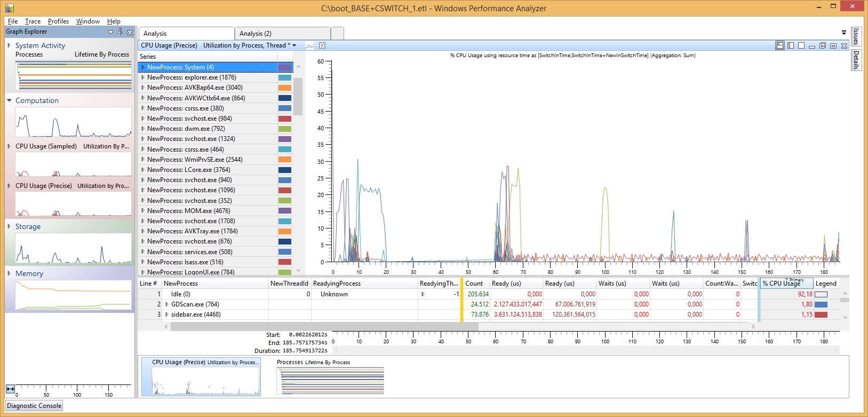
Task: Toggle legend swatch for sidebar.exe row
Action: click(x=821, y=314)
